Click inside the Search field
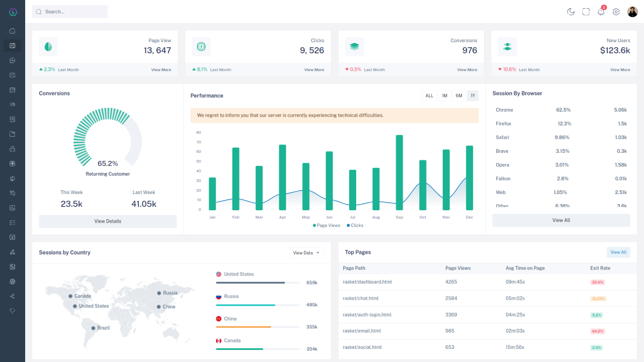 click(69, 11)
